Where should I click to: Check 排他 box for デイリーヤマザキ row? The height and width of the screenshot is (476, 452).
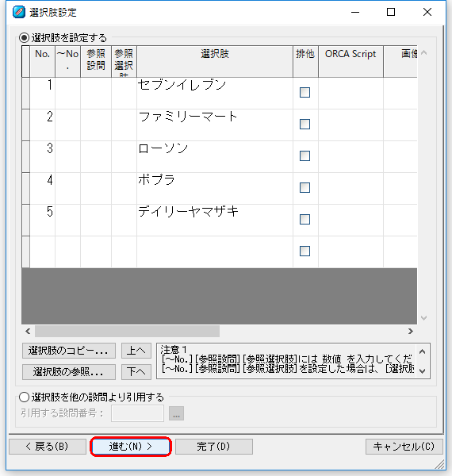pyautogui.click(x=305, y=219)
